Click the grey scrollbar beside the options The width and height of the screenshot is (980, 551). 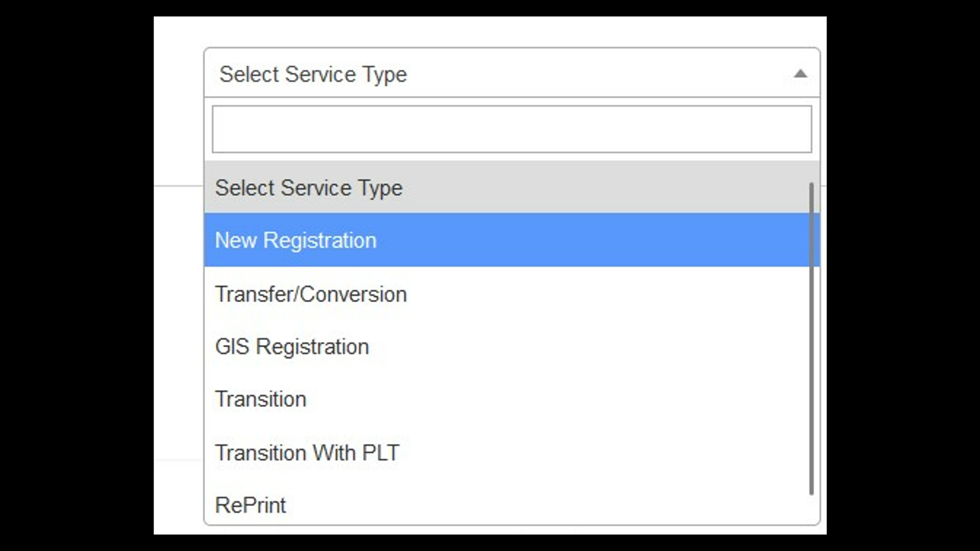[x=812, y=339]
